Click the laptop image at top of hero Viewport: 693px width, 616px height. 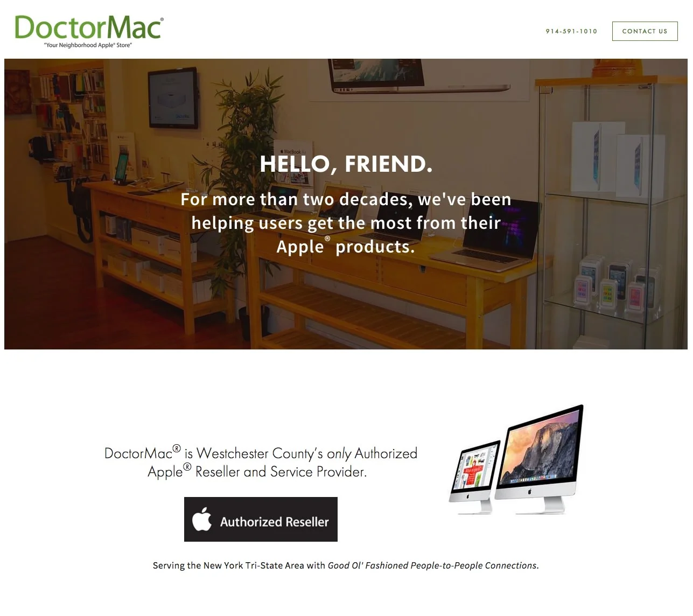coord(420,75)
